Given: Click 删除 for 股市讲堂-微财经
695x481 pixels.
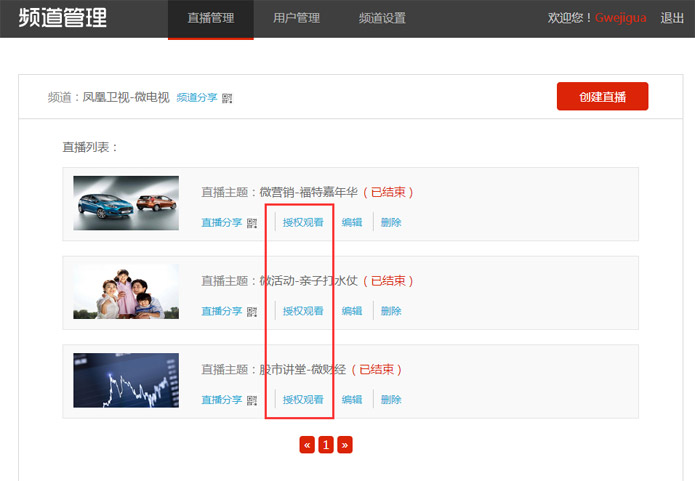Looking at the screenshot, I should (x=391, y=400).
